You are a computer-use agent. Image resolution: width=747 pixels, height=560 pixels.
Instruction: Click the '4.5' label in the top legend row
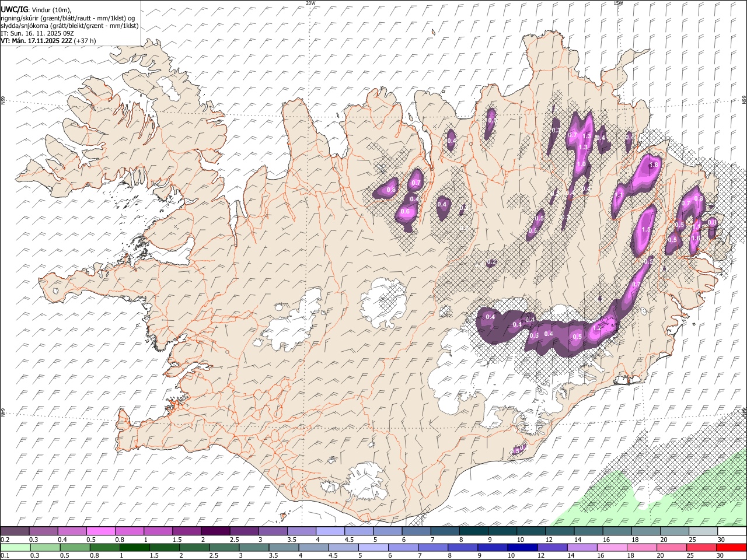350,540
